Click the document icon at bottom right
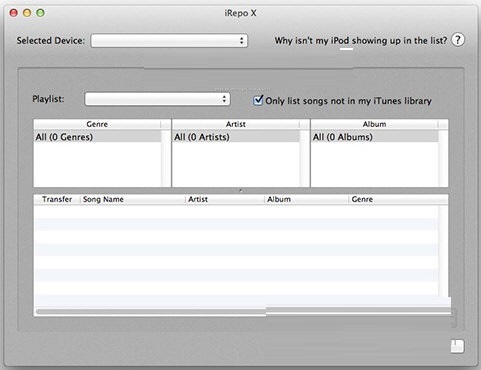The width and height of the screenshot is (481, 370). 457,346
